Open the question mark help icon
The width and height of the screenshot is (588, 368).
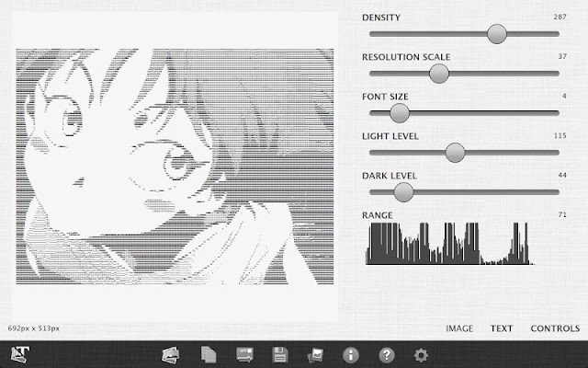(x=387, y=355)
